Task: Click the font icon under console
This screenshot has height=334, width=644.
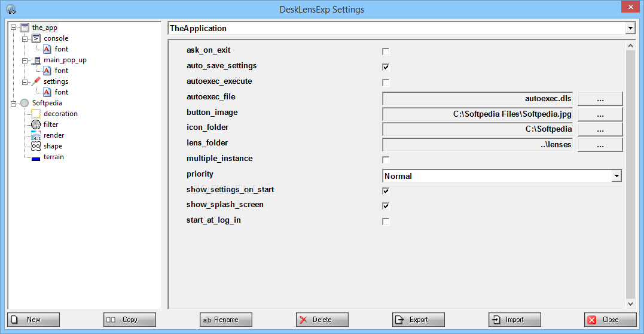Action: (x=47, y=49)
